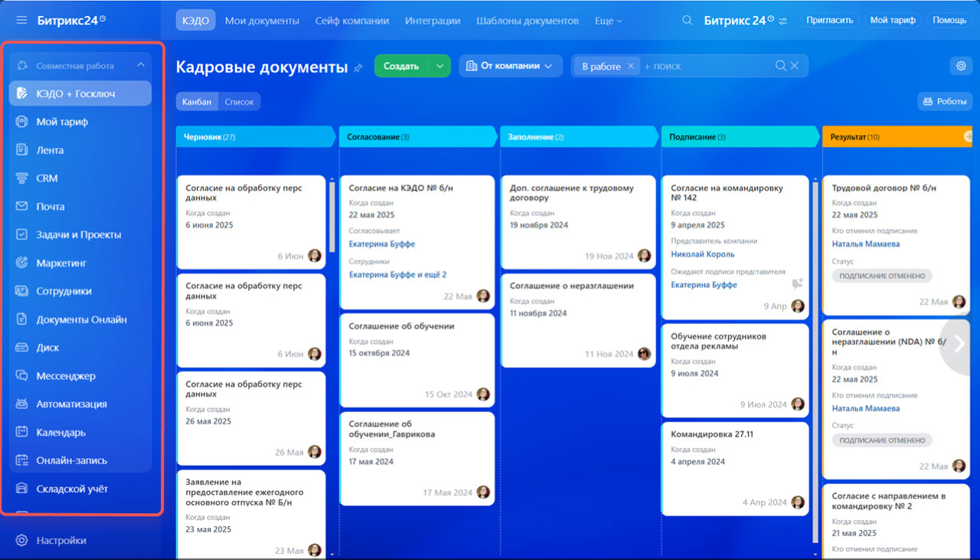
Task: Click the Маркетинг sidebar icon
Action: [22, 263]
